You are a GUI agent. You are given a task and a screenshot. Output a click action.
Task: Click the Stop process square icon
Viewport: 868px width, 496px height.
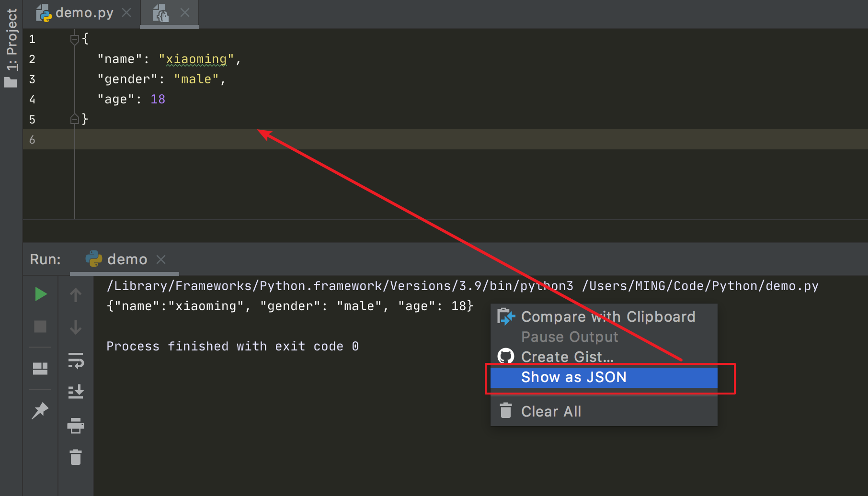tap(40, 327)
